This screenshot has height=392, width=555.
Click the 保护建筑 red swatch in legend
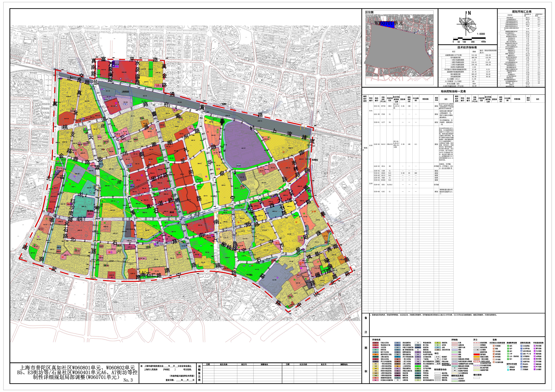(x=477, y=355)
